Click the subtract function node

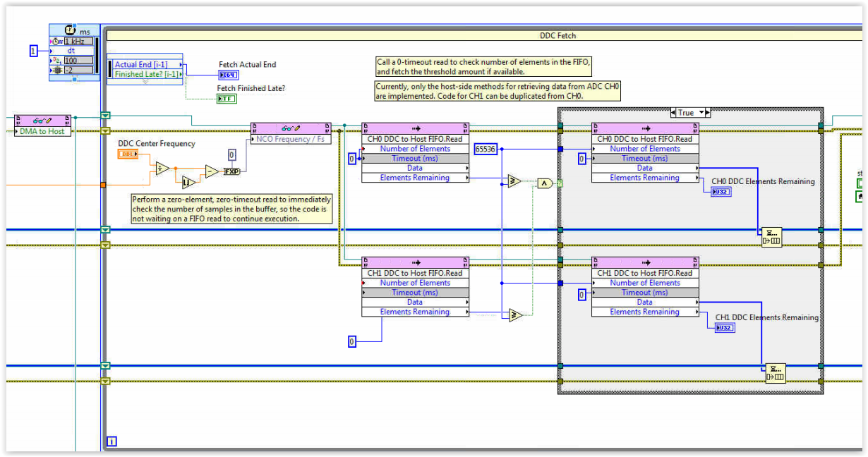point(212,171)
